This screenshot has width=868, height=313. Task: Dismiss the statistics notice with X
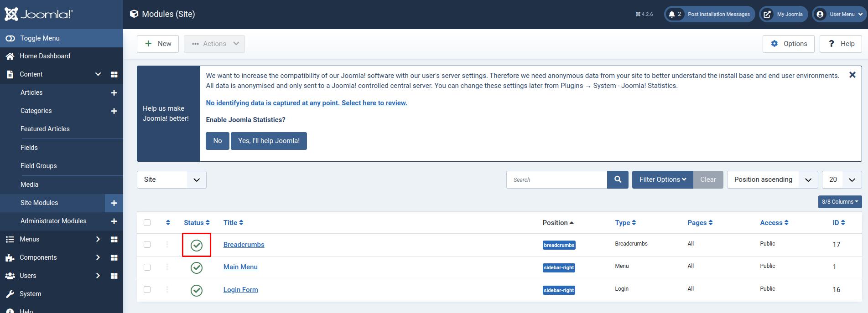(852, 75)
